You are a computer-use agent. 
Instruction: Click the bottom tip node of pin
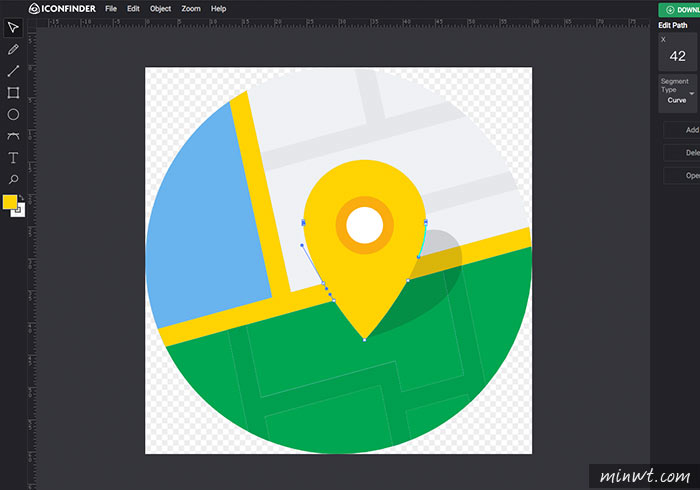(x=364, y=340)
